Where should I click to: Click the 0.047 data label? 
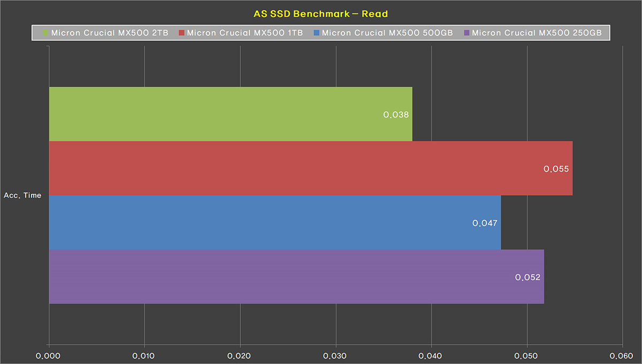tap(485, 223)
